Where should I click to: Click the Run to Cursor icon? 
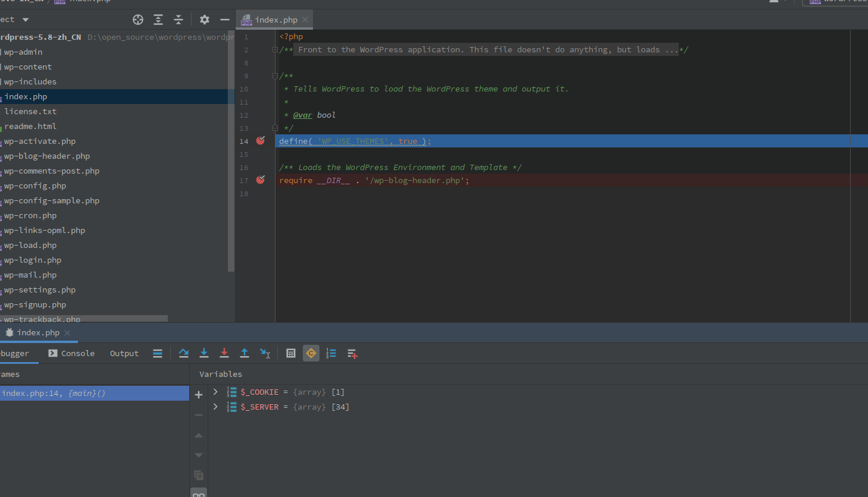pyautogui.click(x=265, y=353)
